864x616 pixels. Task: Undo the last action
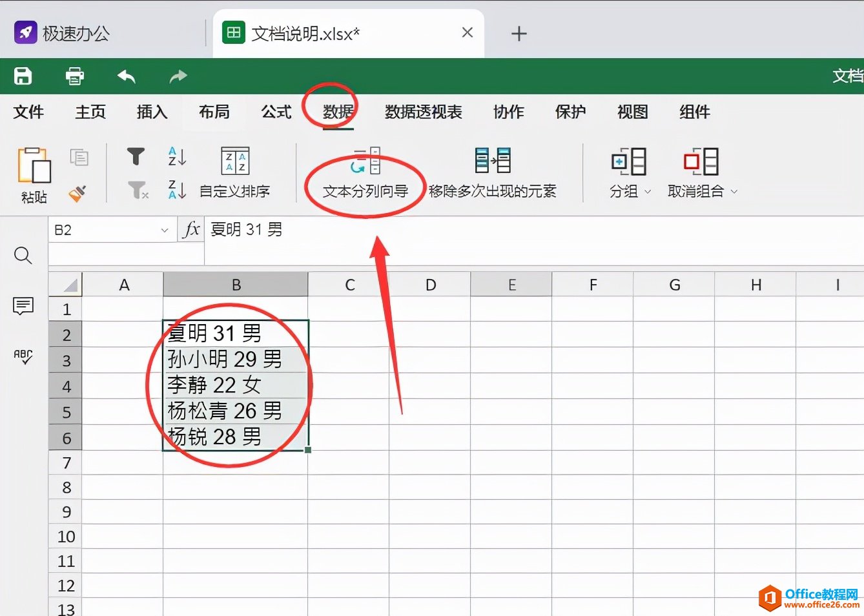pos(127,76)
